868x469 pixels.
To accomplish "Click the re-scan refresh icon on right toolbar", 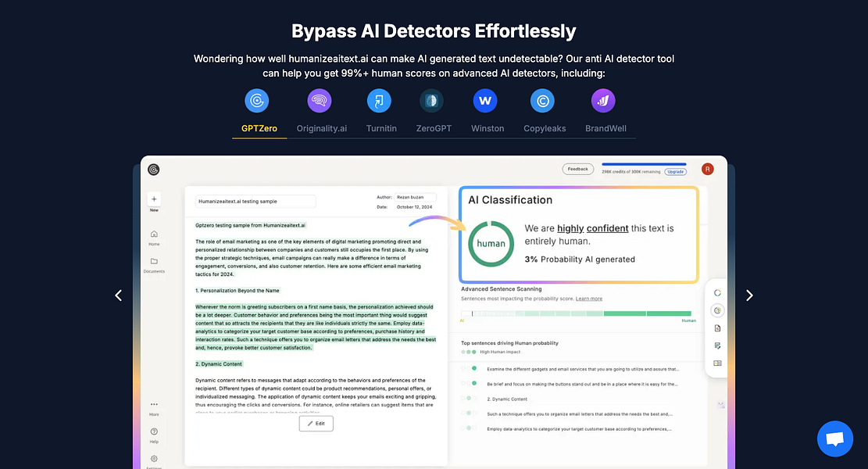I will (716, 292).
